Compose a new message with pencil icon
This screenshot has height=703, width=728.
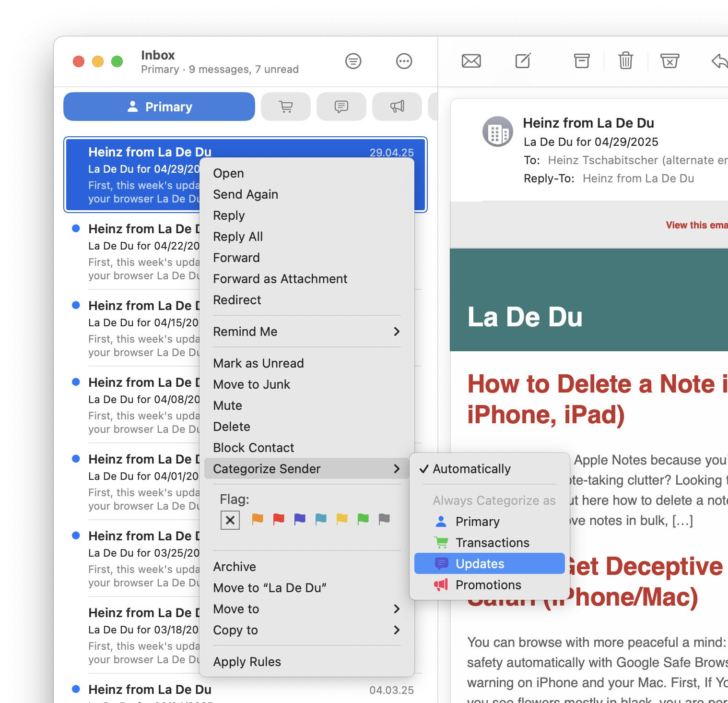pyautogui.click(x=523, y=61)
